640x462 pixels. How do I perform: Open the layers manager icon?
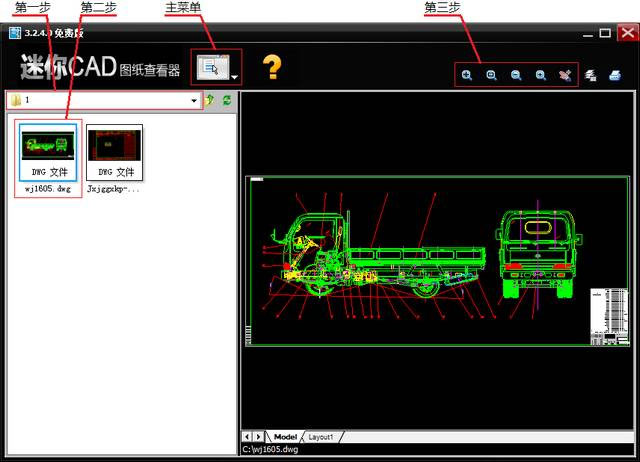click(590, 76)
